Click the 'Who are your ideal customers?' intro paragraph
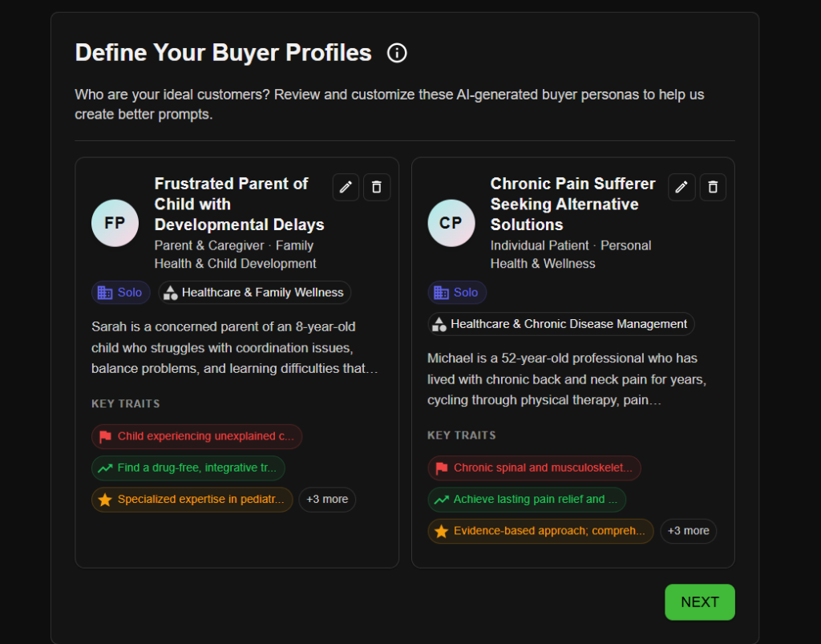 click(x=389, y=104)
